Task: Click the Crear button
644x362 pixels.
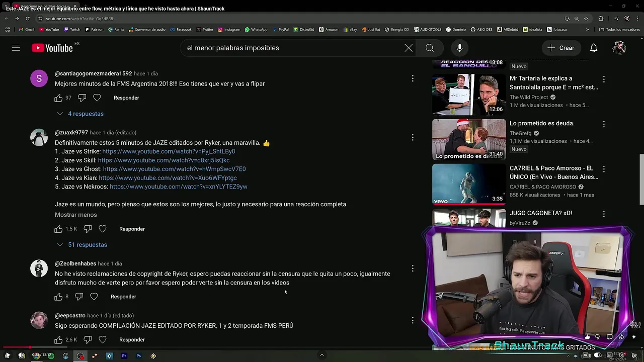Action: [561, 48]
